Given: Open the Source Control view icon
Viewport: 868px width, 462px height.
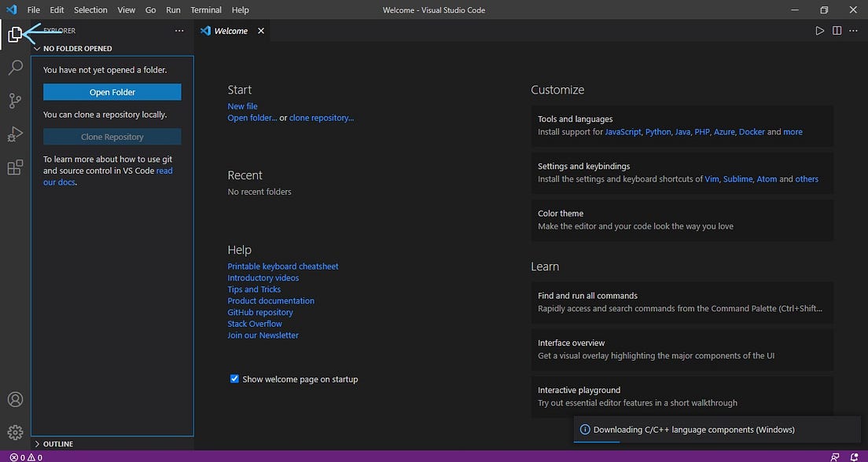Looking at the screenshot, I should pos(15,101).
